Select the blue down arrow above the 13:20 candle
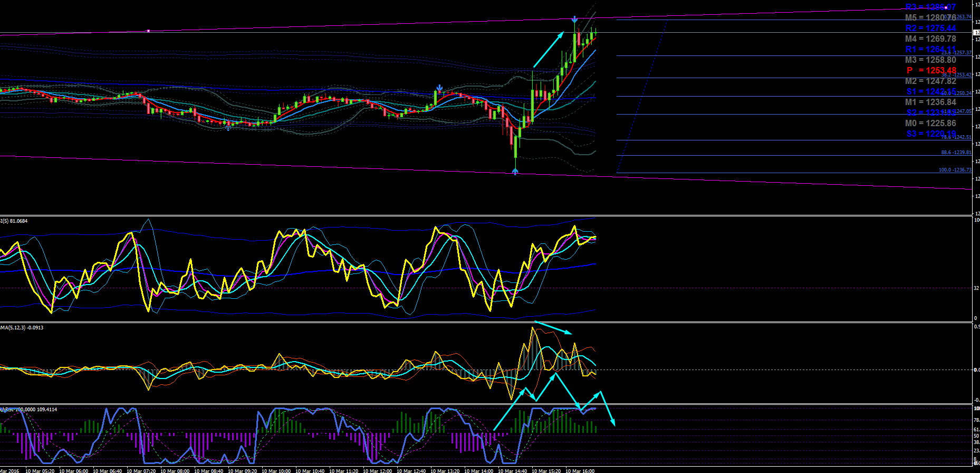This screenshot has height=473, width=980. tap(439, 88)
